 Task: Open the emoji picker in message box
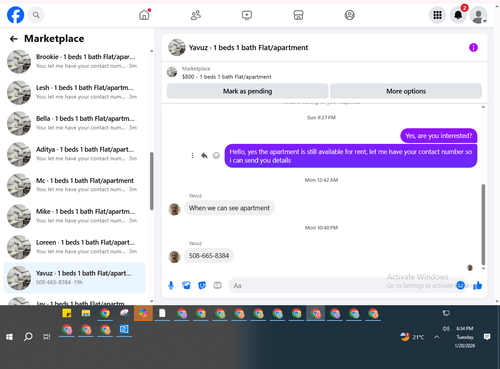(x=460, y=285)
